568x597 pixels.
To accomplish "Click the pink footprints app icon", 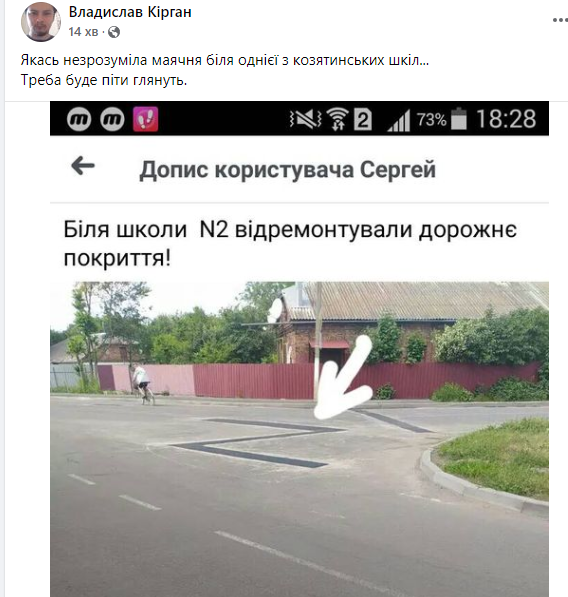I will click(x=145, y=119).
